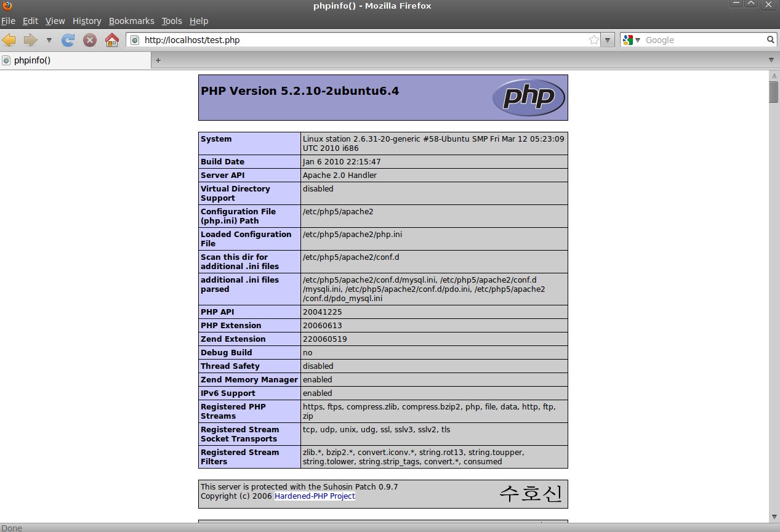This screenshot has height=532, width=780.
Task: Click the 'Loaded Configuration File' label
Action: coord(246,239)
